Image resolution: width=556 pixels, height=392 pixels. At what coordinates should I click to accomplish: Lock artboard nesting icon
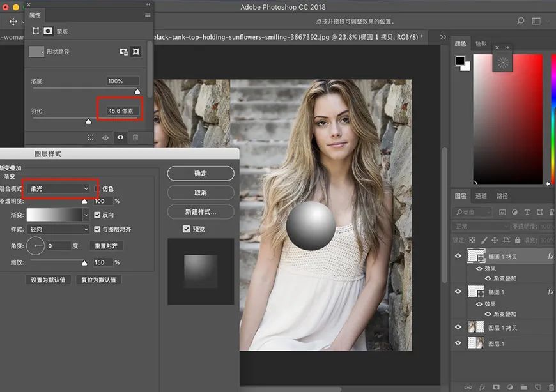coord(506,241)
